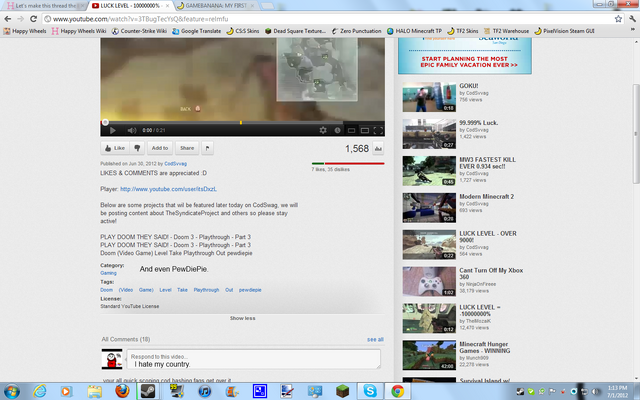Collapse description with Show less
The image size is (640, 400).
[x=242, y=318]
